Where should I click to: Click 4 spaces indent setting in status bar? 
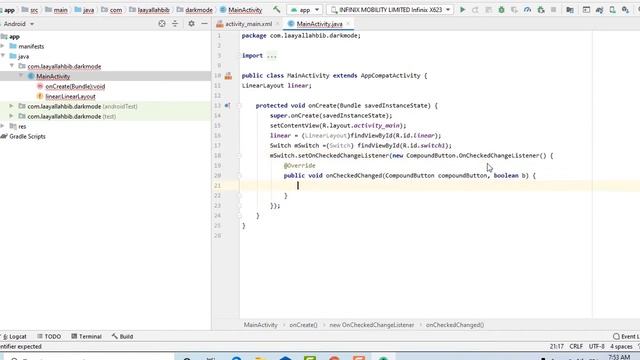pos(621,346)
